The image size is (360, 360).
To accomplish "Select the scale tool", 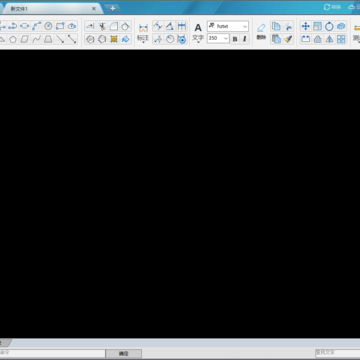I will [317, 26].
